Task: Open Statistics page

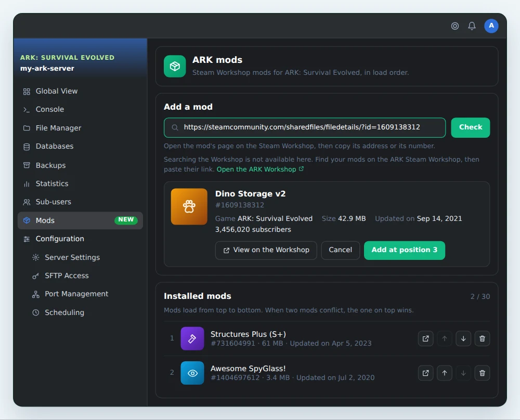Action: point(80,183)
